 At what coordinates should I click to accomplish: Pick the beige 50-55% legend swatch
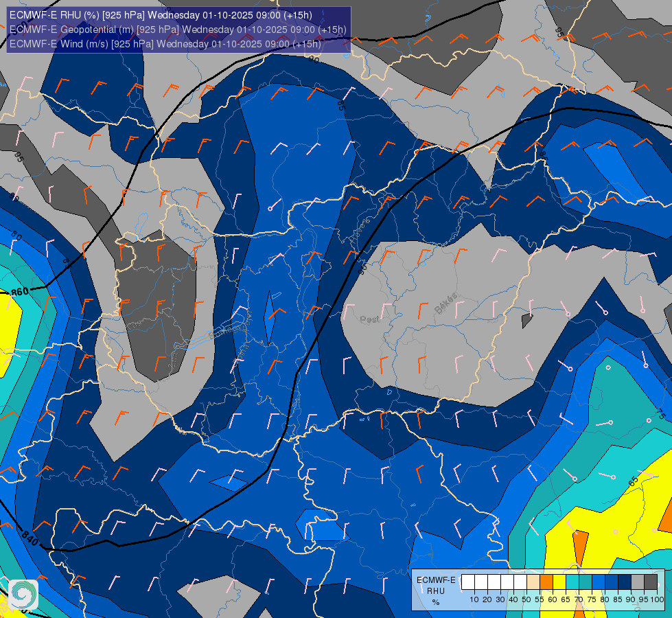coord(533,582)
